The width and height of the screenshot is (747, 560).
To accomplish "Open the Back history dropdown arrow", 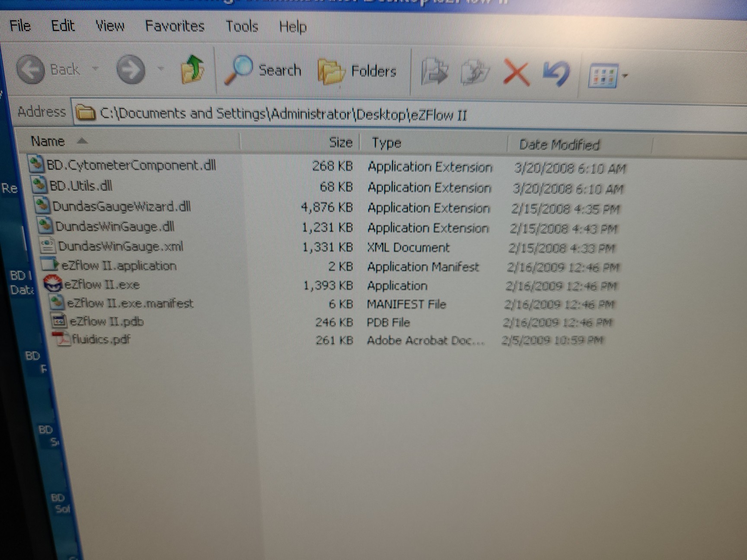I will (x=96, y=69).
